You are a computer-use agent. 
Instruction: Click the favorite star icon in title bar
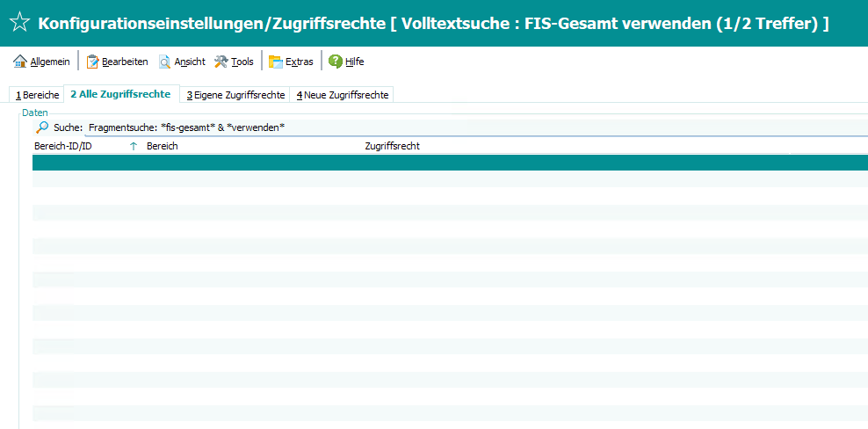coord(18,23)
